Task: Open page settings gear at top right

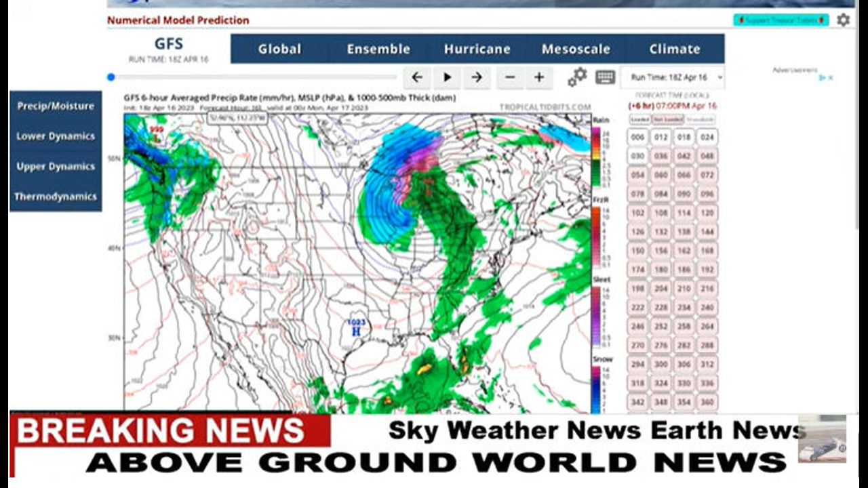Action: click(x=843, y=20)
